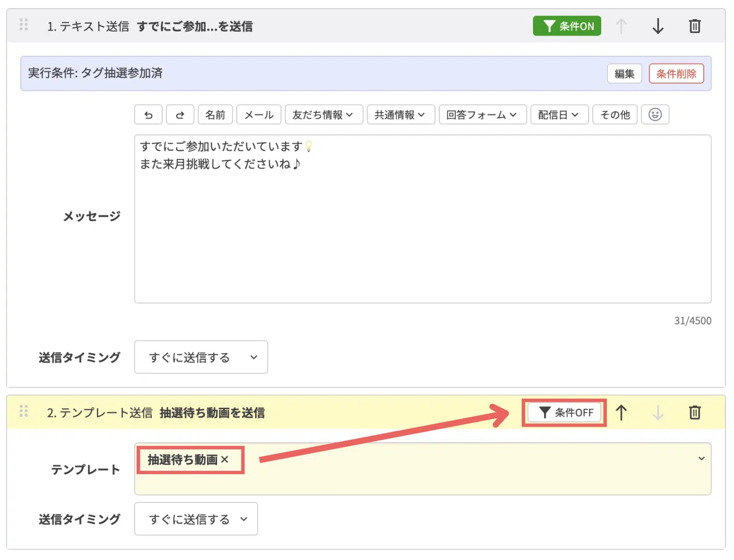The height and width of the screenshot is (560, 734).
Task: Open the 配信日 dropdown
Action: [x=559, y=115]
